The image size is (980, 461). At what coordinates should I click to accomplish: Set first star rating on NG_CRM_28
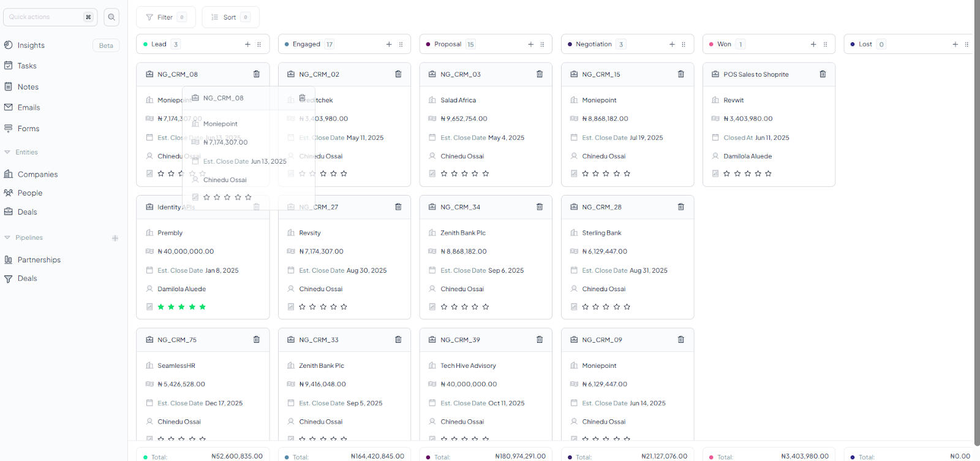pyautogui.click(x=585, y=307)
